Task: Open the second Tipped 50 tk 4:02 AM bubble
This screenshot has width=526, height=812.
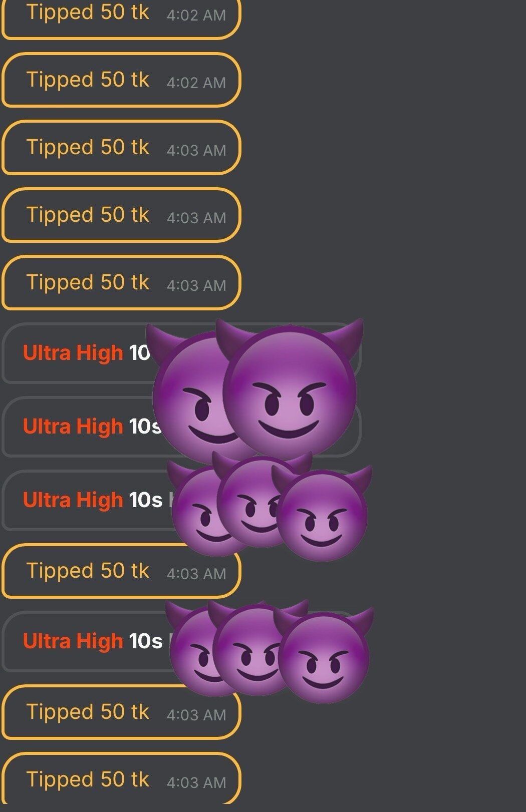Action: (x=121, y=80)
